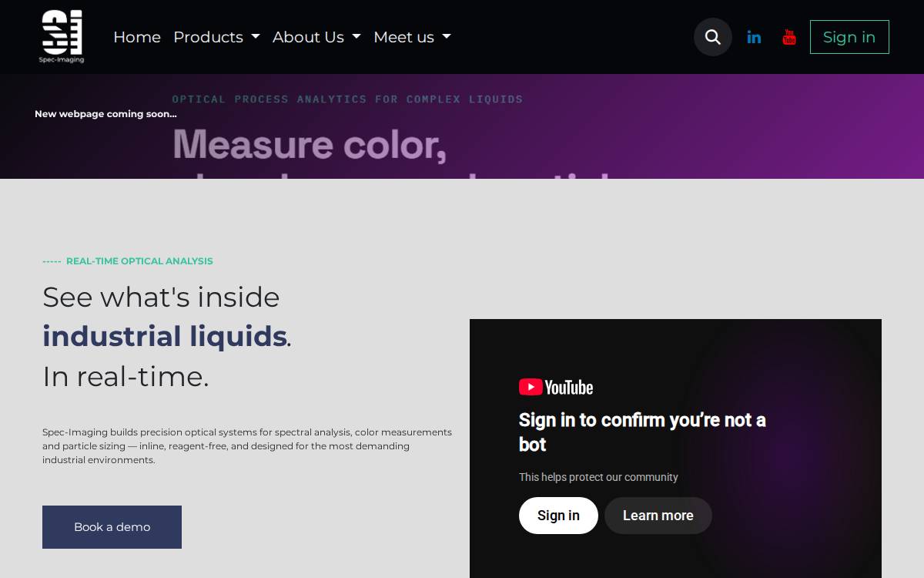924x578 pixels.
Task: Click the 'In real-time.' heading line
Action: click(126, 377)
